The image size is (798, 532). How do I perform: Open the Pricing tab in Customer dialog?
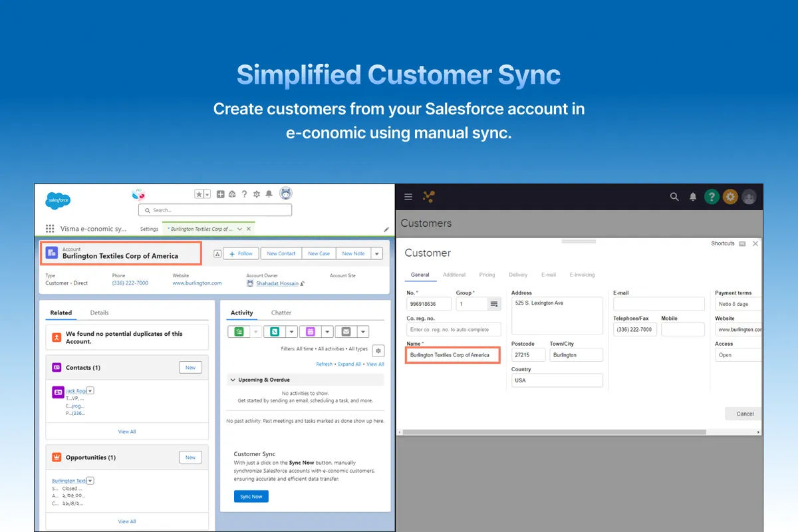(487, 275)
